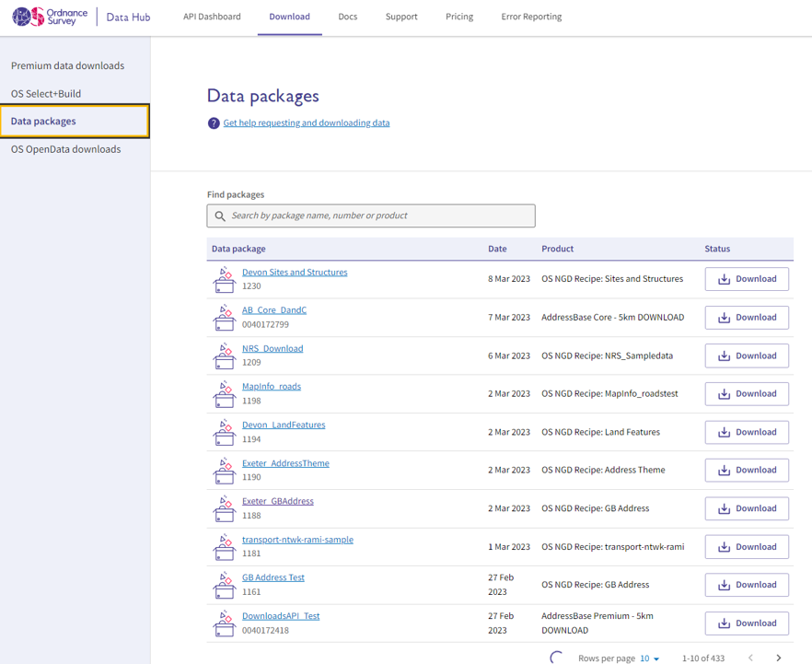Image resolution: width=812 pixels, height=664 pixels.
Task: Open Get help requesting and downloading data link
Action: 306,123
